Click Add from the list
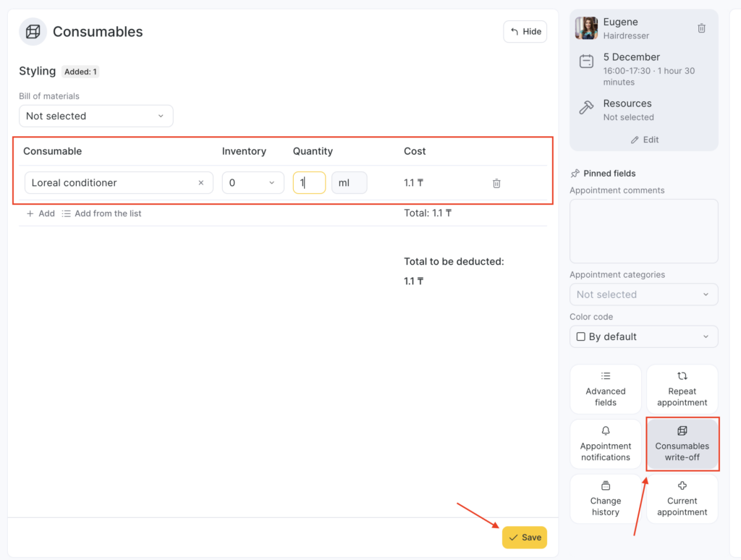The image size is (741, 560). click(102, 213)
